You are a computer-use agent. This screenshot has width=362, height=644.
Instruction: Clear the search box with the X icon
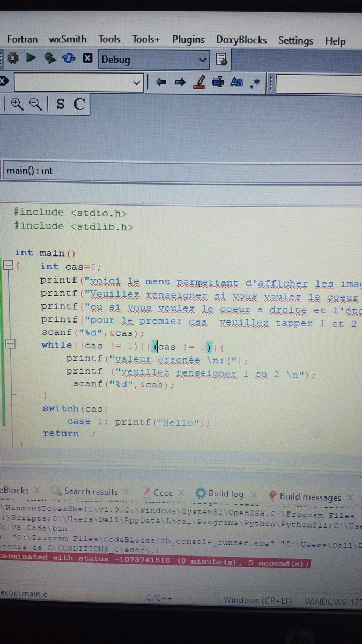tap(4, 82)
